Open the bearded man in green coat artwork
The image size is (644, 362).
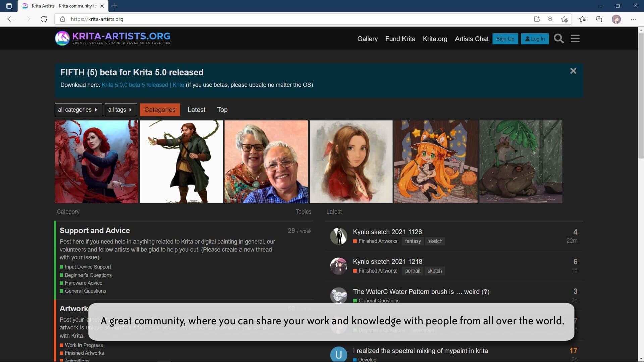[x=181, y=162]
